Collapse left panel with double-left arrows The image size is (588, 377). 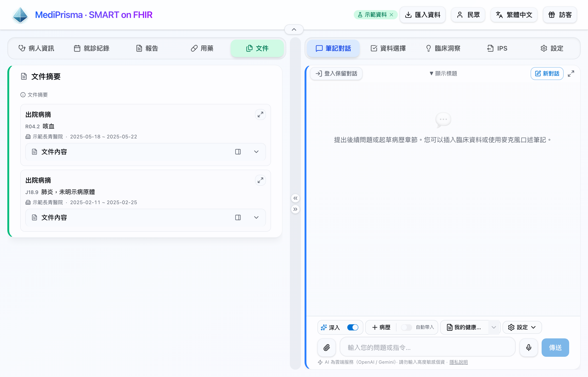coord(295,198)
